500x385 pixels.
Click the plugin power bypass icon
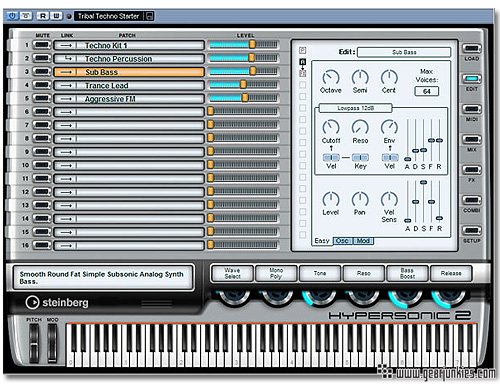click(12, 16)
